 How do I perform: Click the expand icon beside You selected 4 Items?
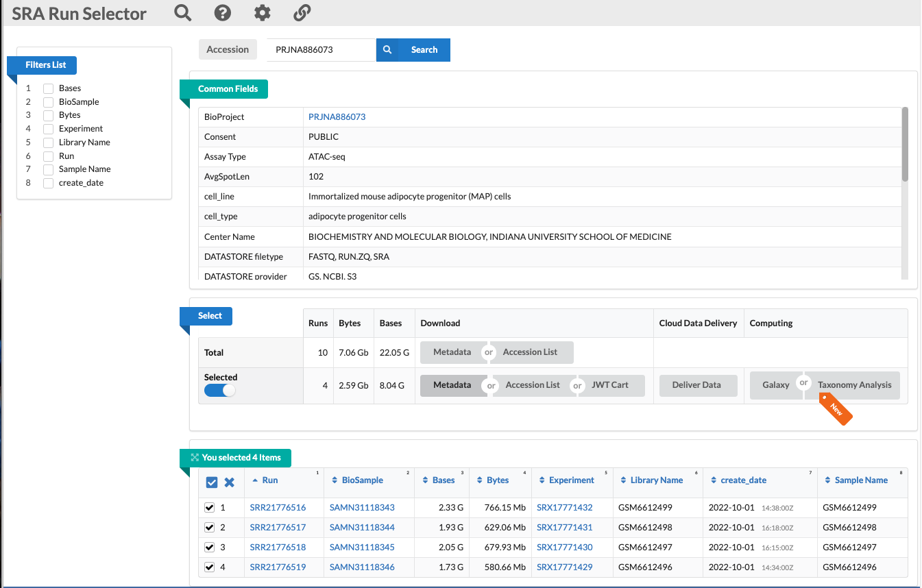click(195, 457)
